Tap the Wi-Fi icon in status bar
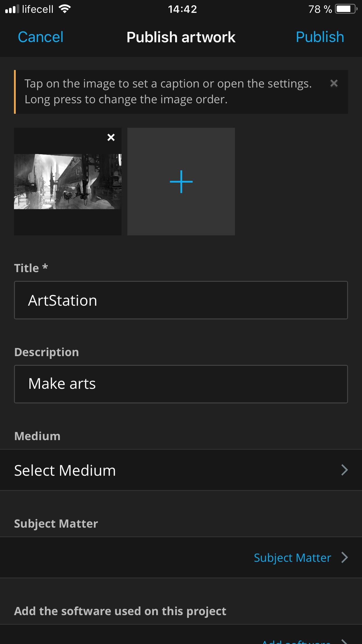The height and width of the screenshot is (644, 362). pos(64,9)
